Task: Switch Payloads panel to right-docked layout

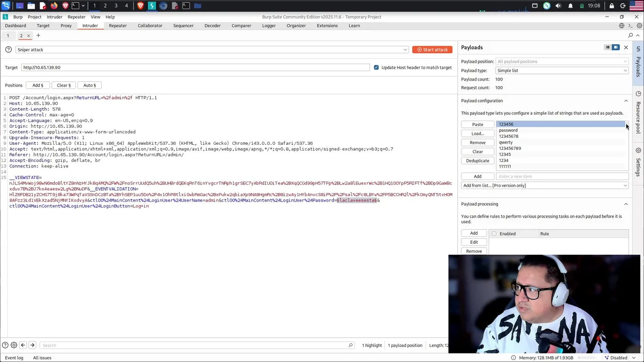Action: (x=615, y=47)
